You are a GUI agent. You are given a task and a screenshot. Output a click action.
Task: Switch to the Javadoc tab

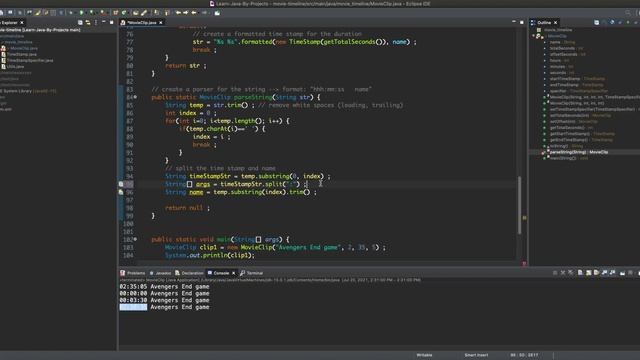(160, 273)
